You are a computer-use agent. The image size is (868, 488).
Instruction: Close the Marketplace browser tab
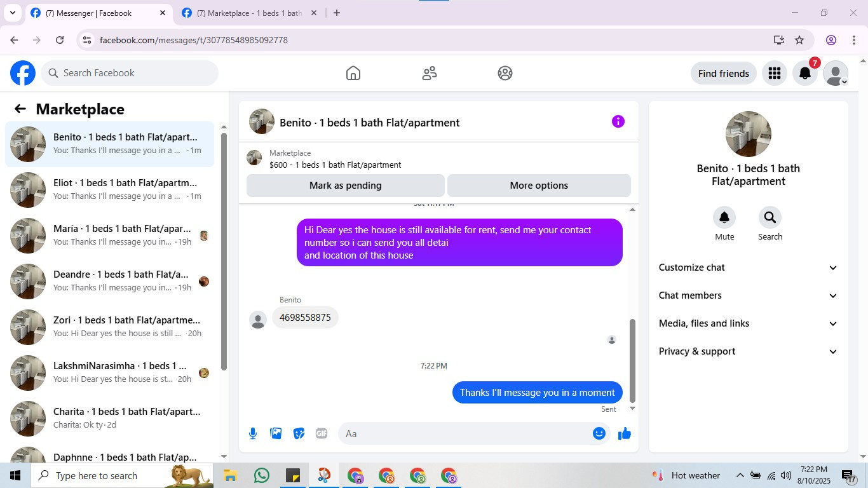pos(313,13)
